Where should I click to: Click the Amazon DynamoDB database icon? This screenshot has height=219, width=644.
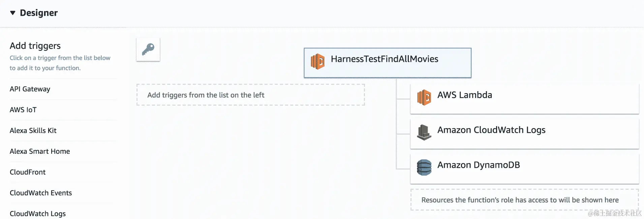pos(424,167)
